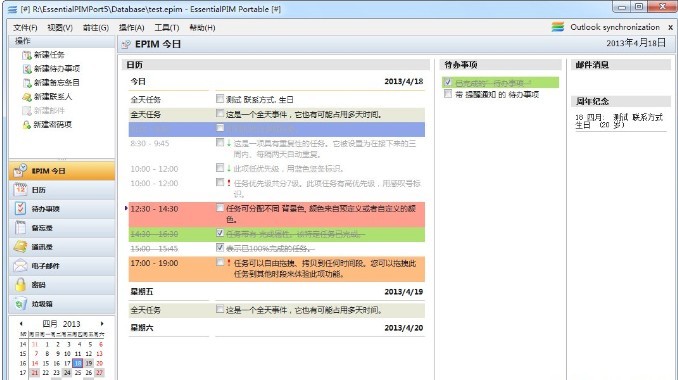Click the Outlook synchronization link
This screenshot has width=678, height=380.
[615, 27]
